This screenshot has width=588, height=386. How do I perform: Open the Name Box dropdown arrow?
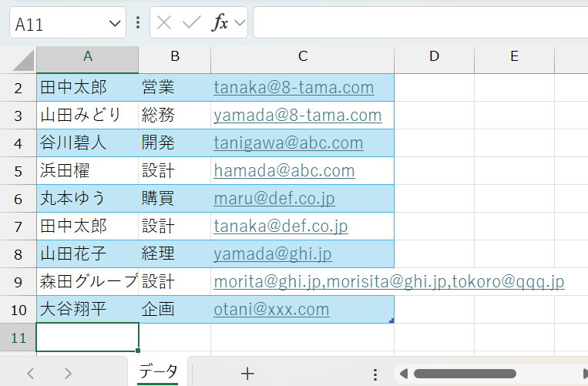[116, 24]
